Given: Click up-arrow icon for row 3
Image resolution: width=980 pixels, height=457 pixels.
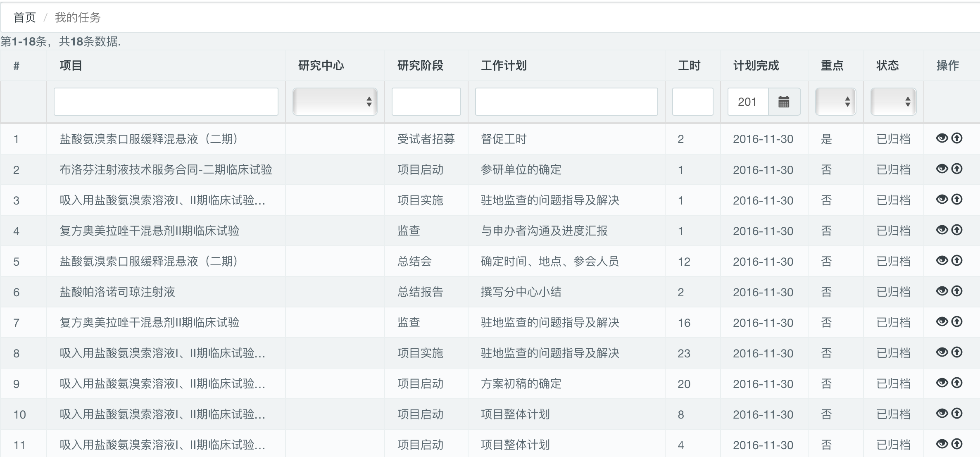Looking at the screenshot, I should point(957,199).
